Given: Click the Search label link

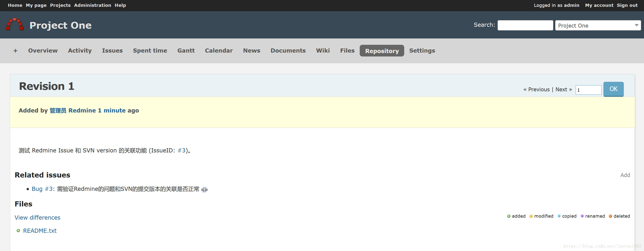Looking at the screenshot, I should 484,25.
